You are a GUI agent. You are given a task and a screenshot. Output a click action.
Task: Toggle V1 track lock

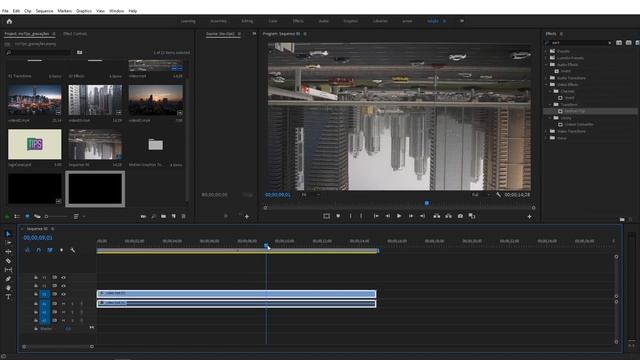coord(36,294)
